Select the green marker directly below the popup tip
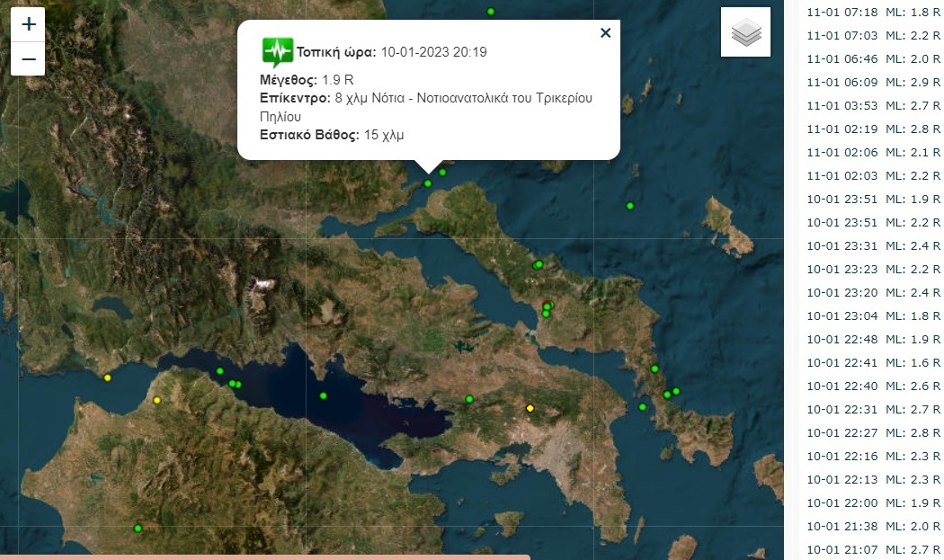944x560 pixels. tap(428, 183)
